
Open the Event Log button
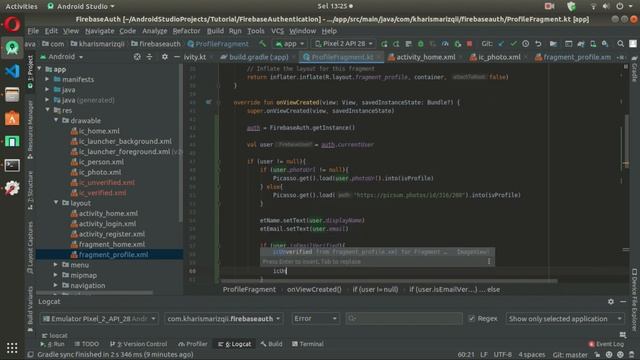tap(606, 344)
